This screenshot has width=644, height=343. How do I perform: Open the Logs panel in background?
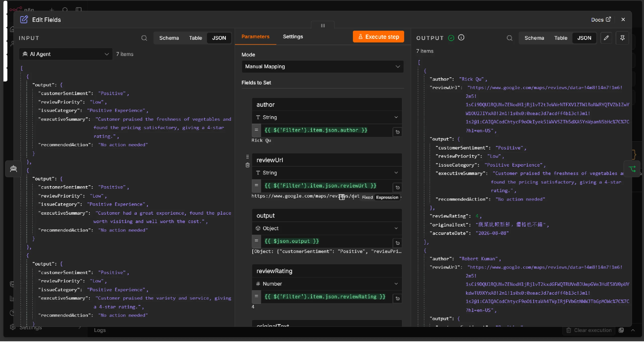[100, 330]
